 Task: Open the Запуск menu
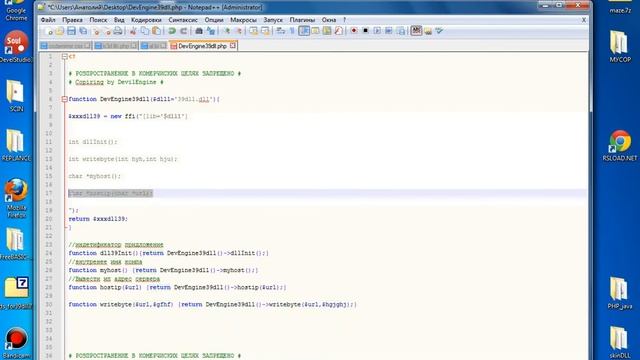pos(273,20)
